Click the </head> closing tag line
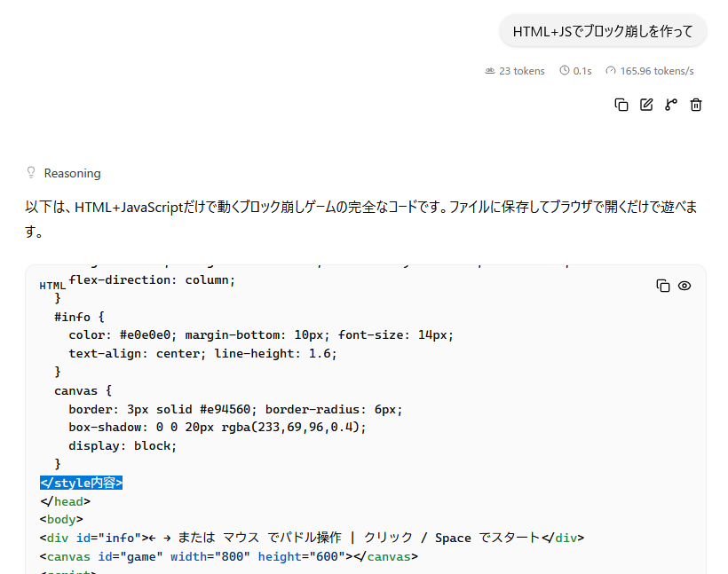728x574 pixels. [65, 501]
